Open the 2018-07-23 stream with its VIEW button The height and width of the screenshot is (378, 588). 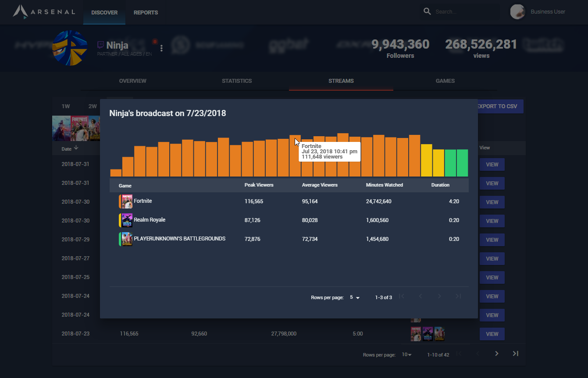(x=492, y=334)
